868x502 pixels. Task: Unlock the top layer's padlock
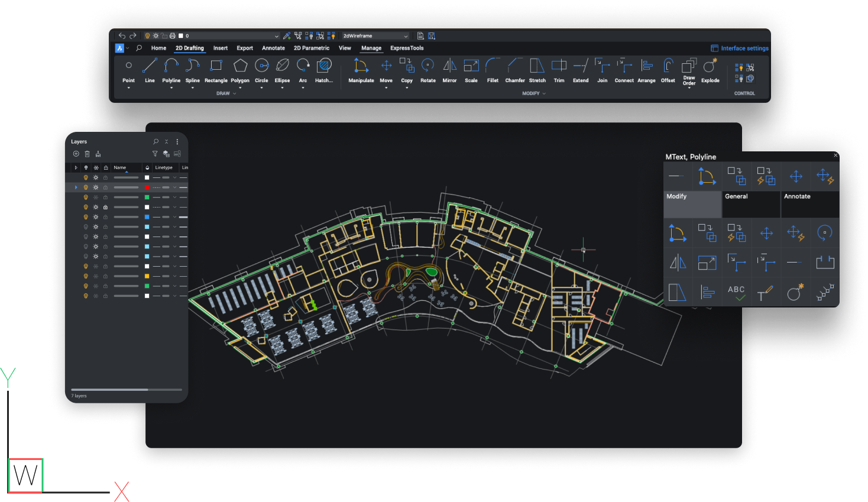coord(105,177)
